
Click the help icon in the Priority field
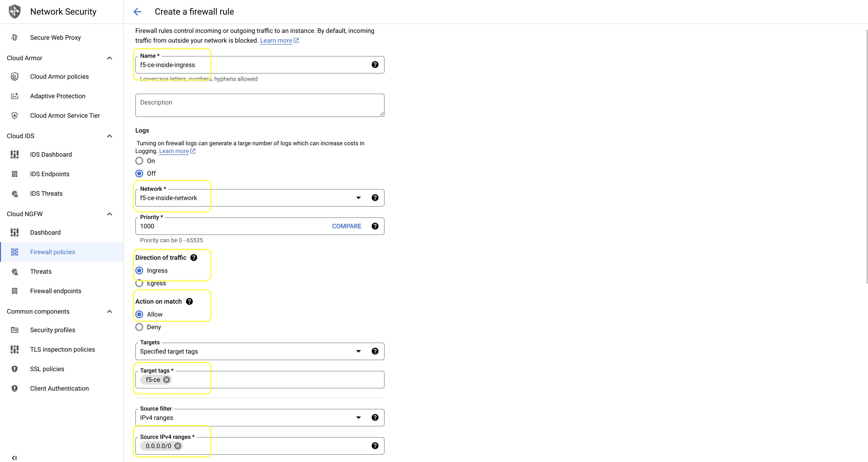tap(375, 226)
